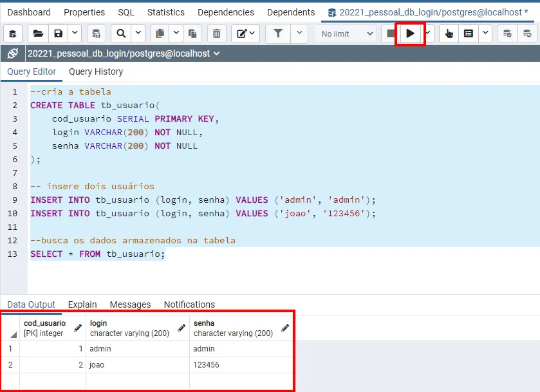
Task: Click the INSERT line with 'joao' values
Action: coord(203,213)
